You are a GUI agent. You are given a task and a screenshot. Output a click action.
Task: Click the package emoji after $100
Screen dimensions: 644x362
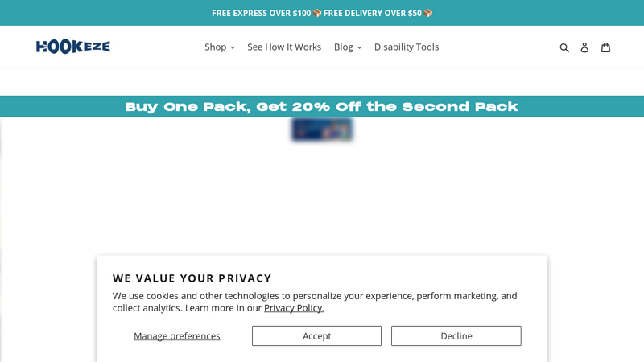(x=317, y=13)
